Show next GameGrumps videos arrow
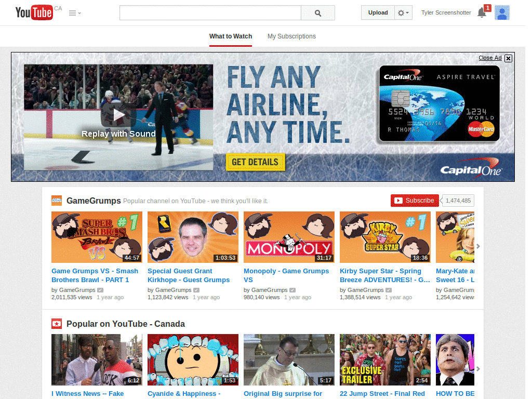The width and height of the screenshot is (532, 399). (478, 246)
